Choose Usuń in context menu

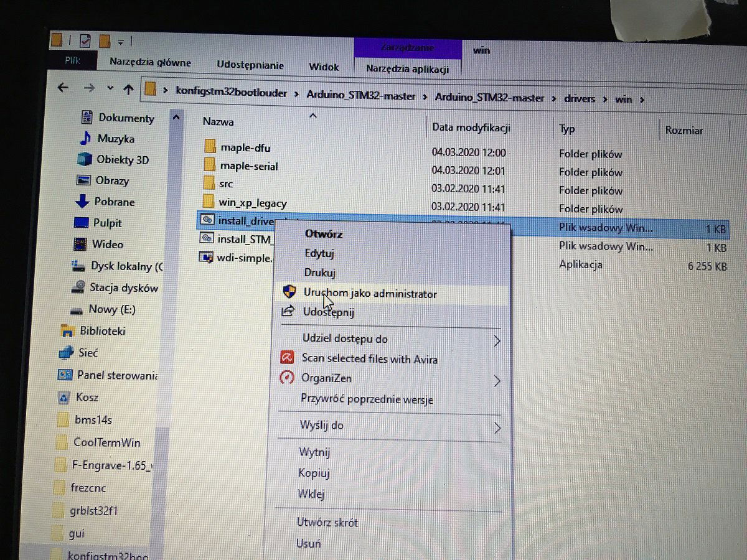[x=309, y=543]
